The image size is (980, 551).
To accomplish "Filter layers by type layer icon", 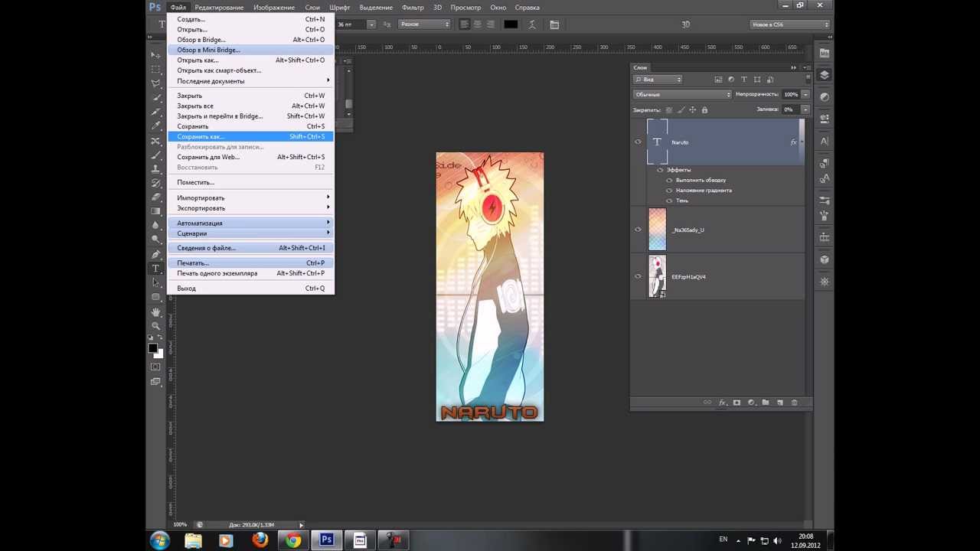I will (744, 80).
